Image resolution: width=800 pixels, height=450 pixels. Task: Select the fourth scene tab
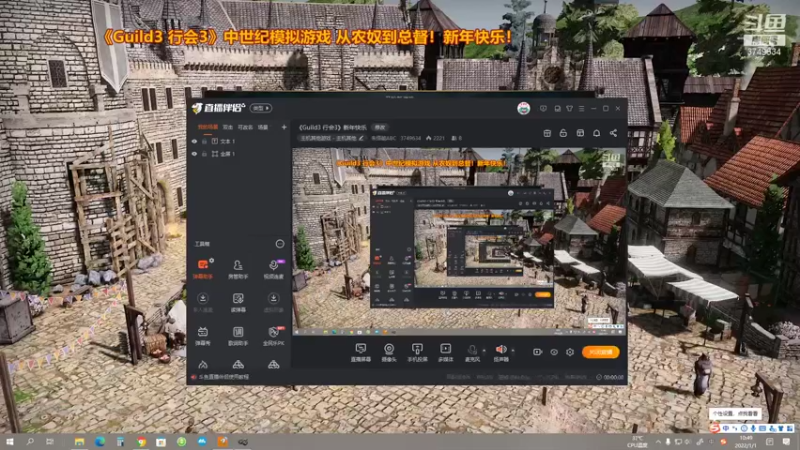[x=263, y=127]
